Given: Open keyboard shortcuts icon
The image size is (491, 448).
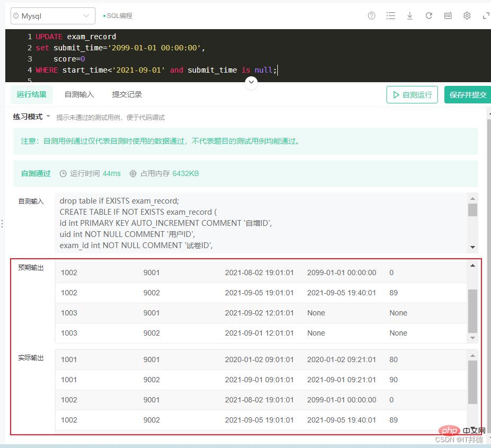Looking at the screenshot, I should coord(448,16).
